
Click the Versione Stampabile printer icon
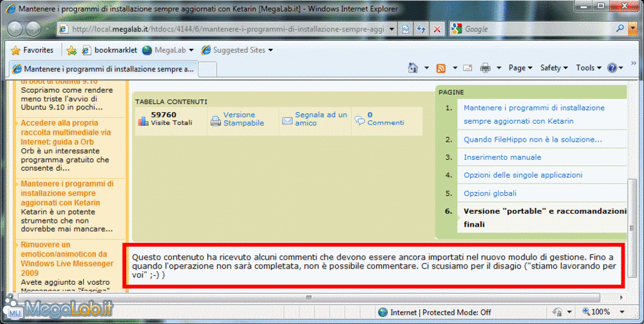216,120
